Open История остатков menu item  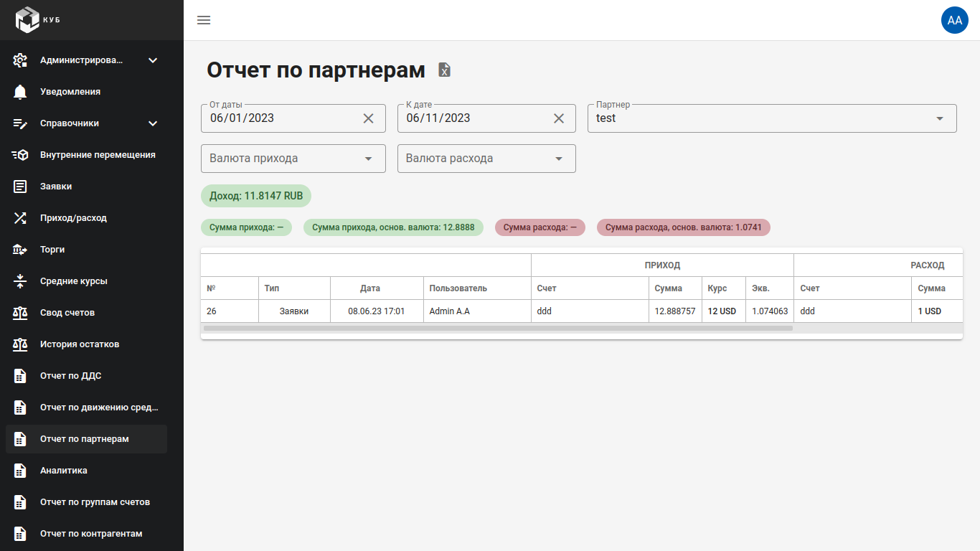coord(86,344)
